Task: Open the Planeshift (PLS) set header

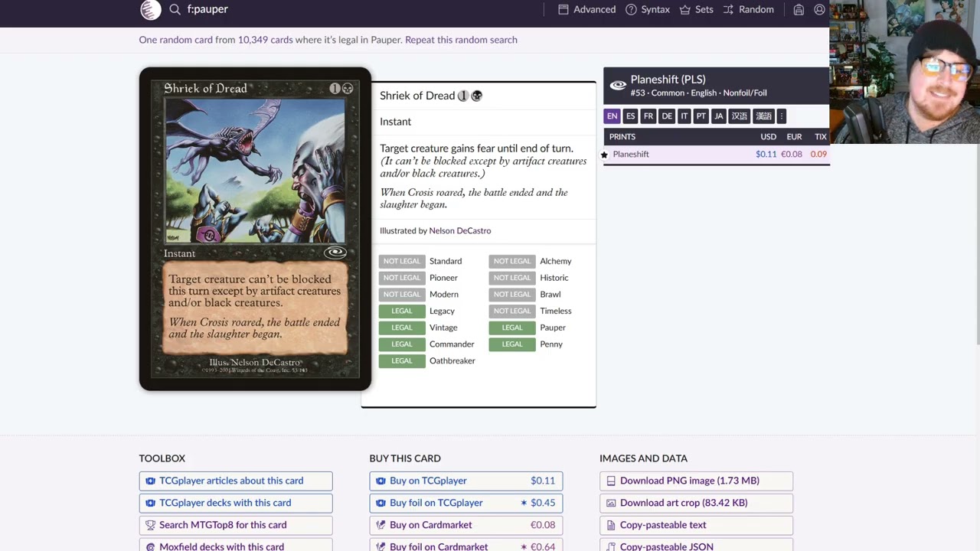Action: (x=716, y=86)
